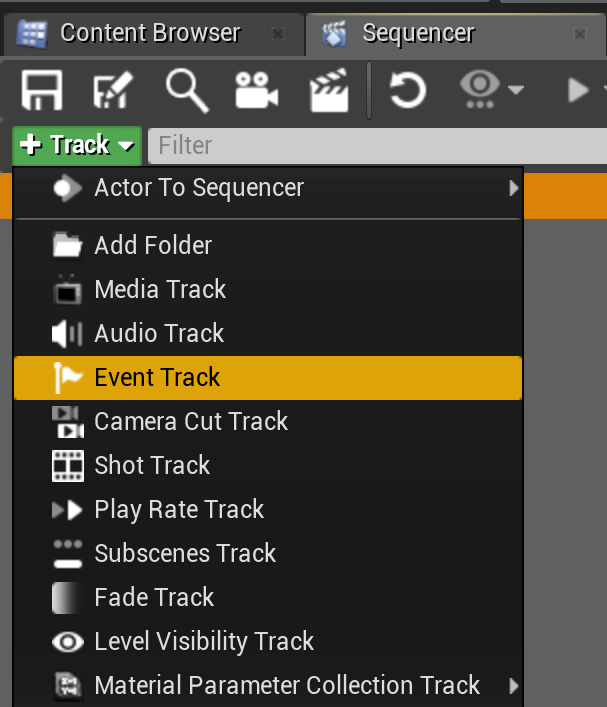Screen dimensions: 607x707
Task: Click the Create Camera icon in toolbar
Action: [257, 90]
